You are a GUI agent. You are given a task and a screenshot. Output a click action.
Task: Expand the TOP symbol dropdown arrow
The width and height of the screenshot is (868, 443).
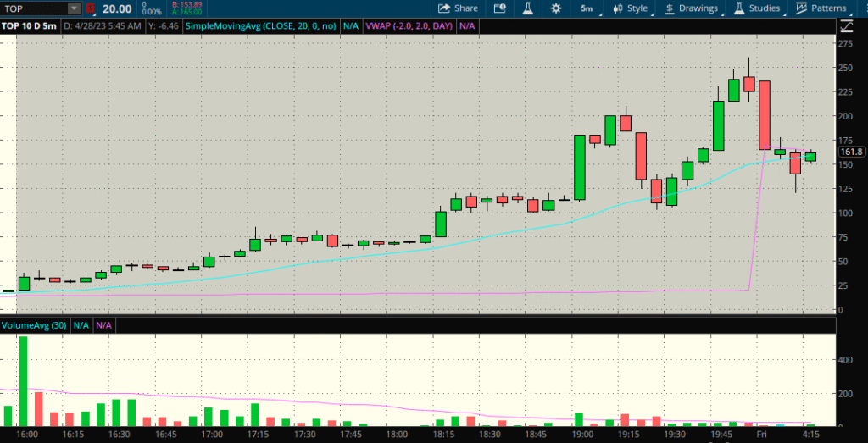(x=74, y=8)
